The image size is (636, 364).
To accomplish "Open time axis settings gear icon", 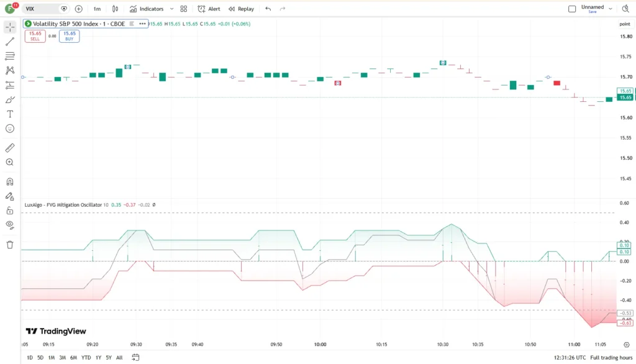I will [627, 345].
